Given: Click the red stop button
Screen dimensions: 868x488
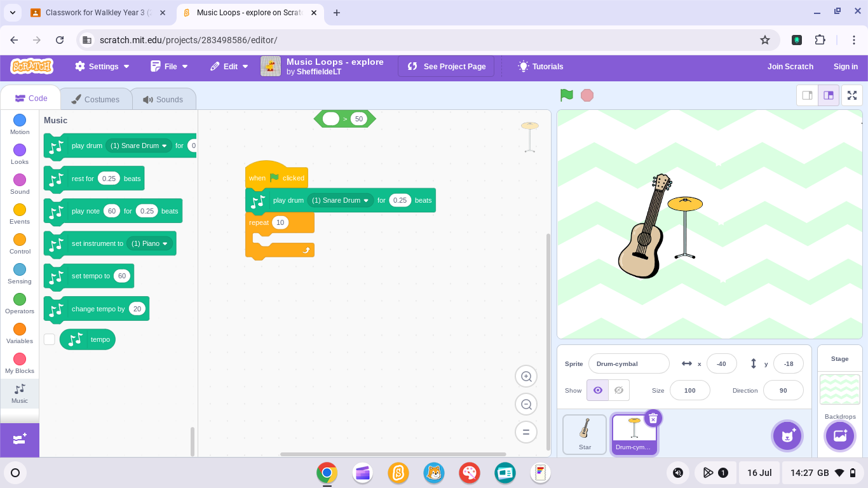Looking at the screenshot, I should (x=587, y=95).
